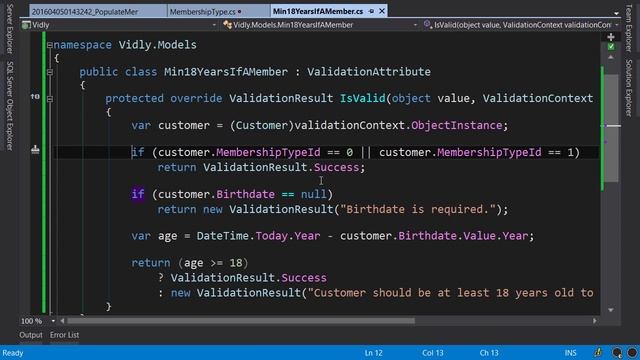Switch to the MembershipType.cs tab
The width and height of the screenshot is (640, 360).
218,11
